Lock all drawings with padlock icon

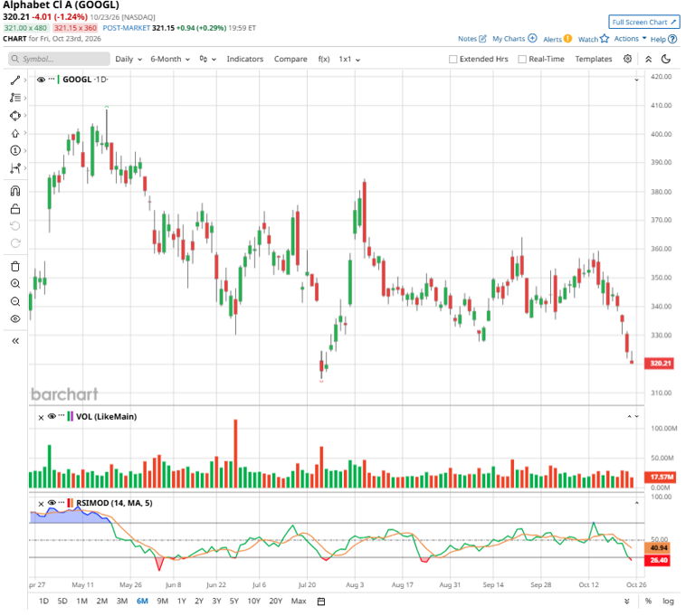point(15,209)
